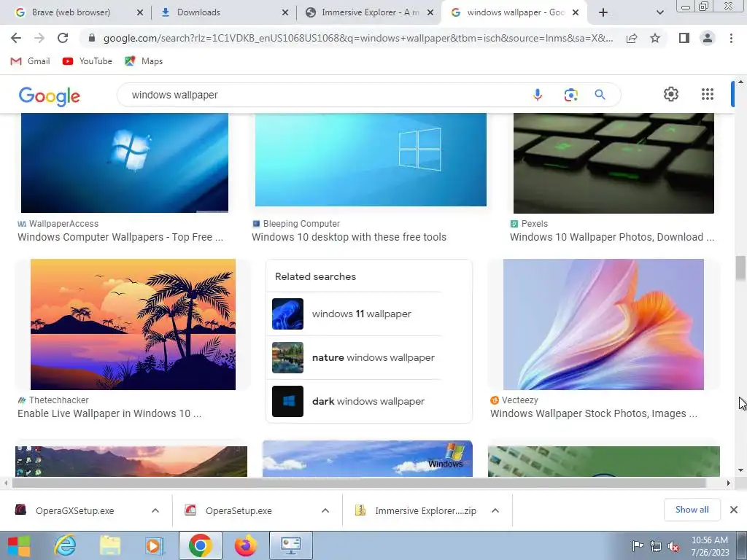Open the WallpaperAccess blue Windows logo image
The width and height of the screenshot is (747, 560).
point(124,163)
